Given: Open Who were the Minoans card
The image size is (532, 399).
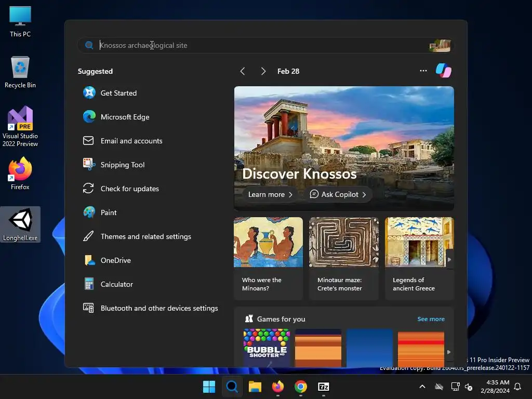Looking at the screenshot, I should point(268,259).
